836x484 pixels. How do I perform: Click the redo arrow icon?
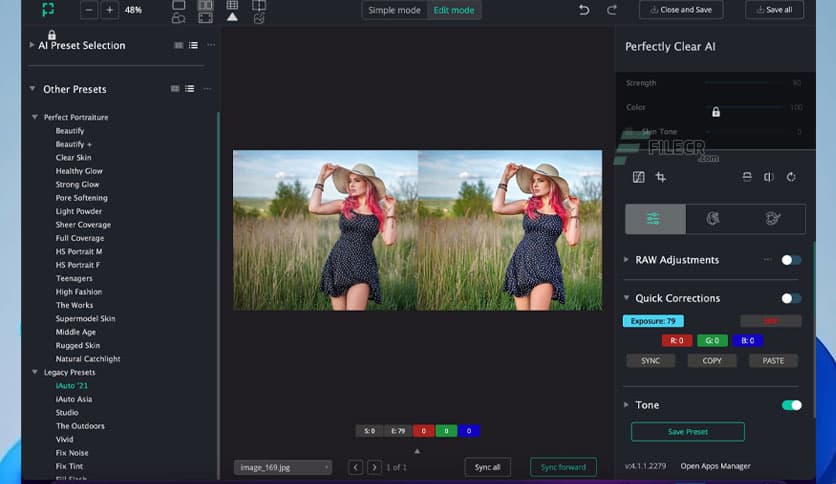coord(612,10)
